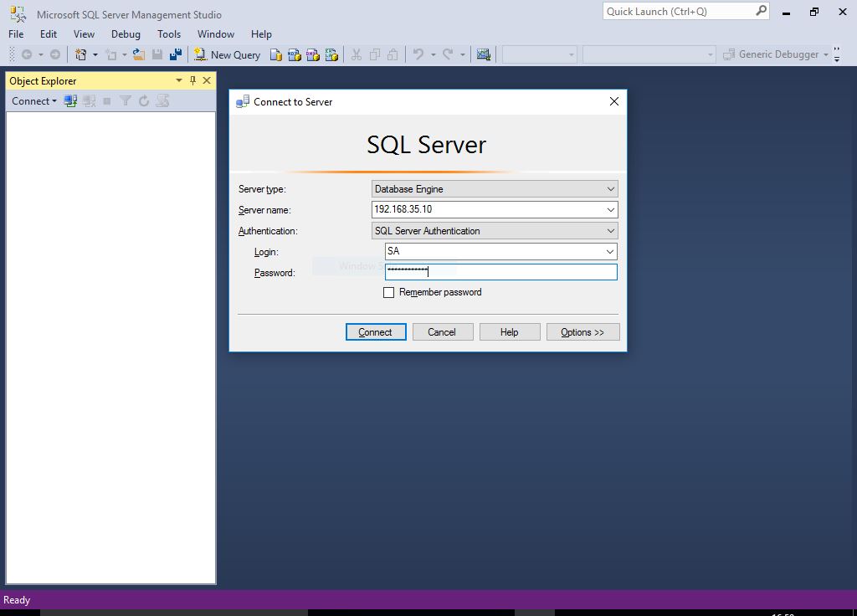The image size is (857, 616).
Task: Open the Activity Monitor toolbar icon
Action: click(483, 54)
